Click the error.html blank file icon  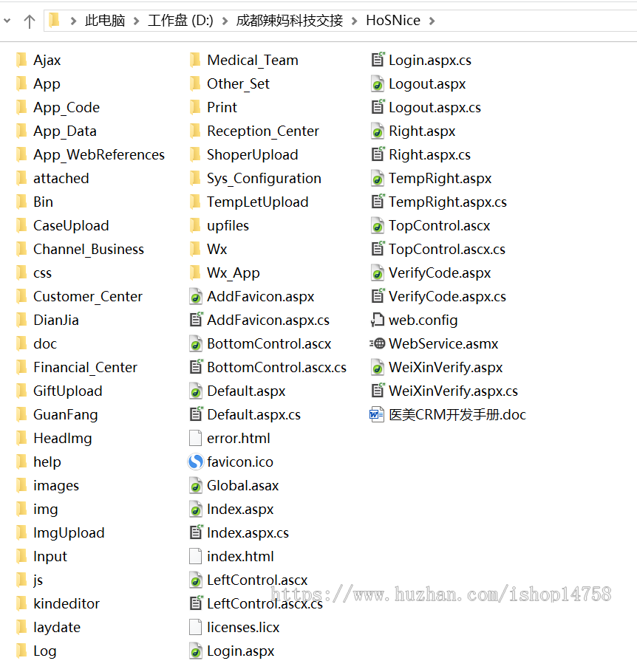coord(195,438)
